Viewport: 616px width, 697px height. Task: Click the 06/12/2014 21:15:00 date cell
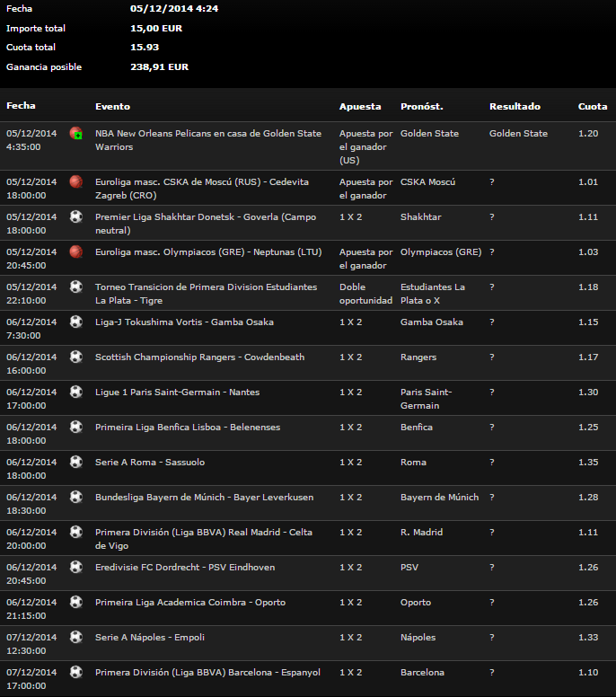pos(31,609)
